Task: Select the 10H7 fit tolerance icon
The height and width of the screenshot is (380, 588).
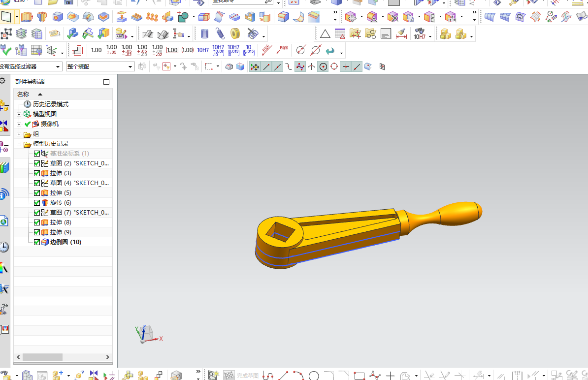Action: tap(203, 50)
